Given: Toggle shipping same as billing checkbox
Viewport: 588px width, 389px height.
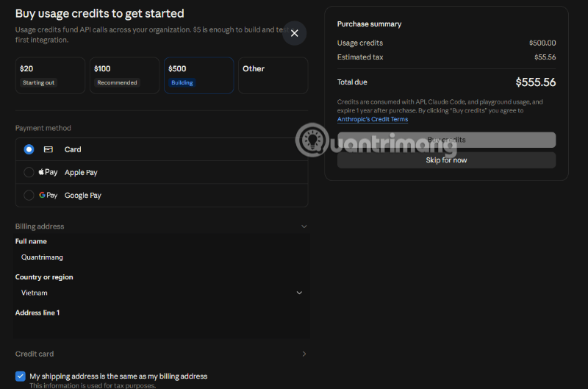Looking at the screenshot, I should (x=21, y=376).
